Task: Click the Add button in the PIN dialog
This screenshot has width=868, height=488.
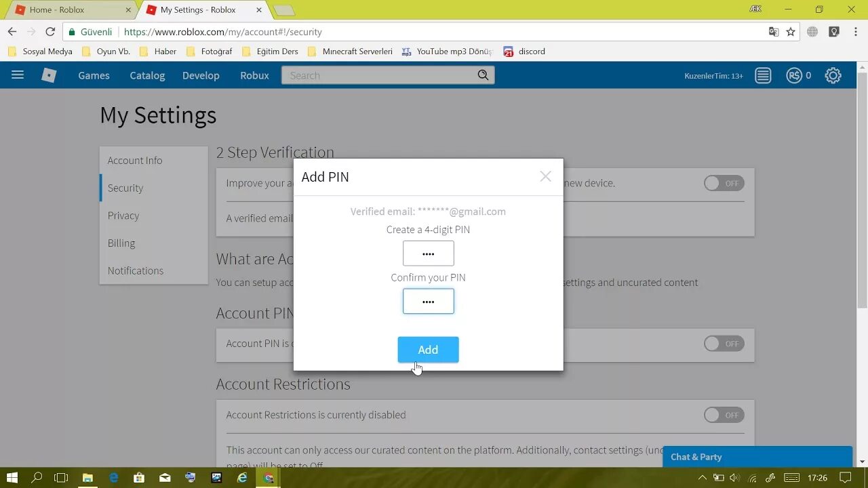Action: coord(428,350)
